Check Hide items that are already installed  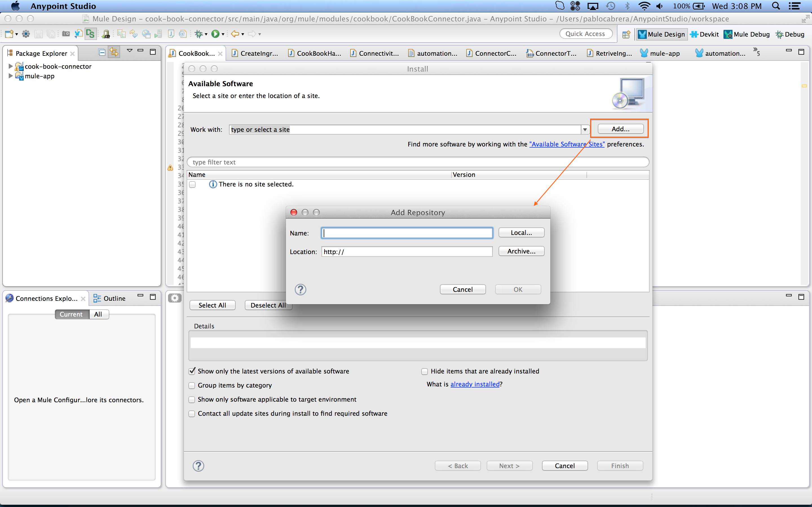(x=424, y=371)
